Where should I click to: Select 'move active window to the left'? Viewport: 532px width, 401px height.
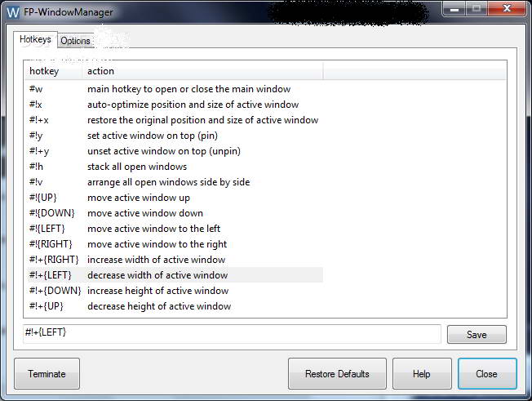[x=175, y=229]
